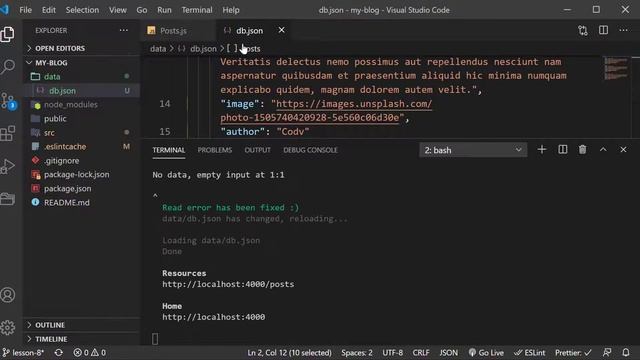The image size is (640, 360).
Task: Open editor more actions ellipsis
Action: pyautogui.click(x=623, y=30)
